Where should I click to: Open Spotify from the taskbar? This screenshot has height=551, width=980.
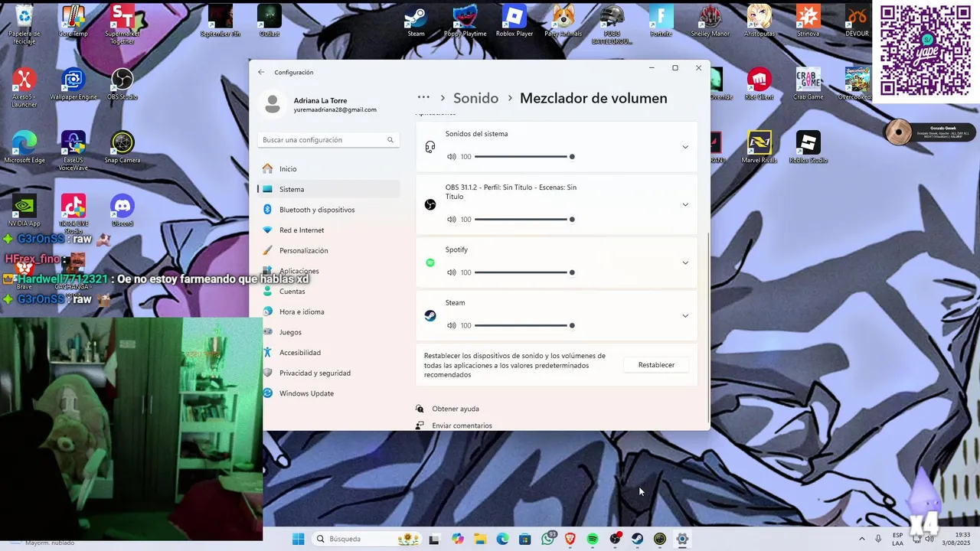593,539
